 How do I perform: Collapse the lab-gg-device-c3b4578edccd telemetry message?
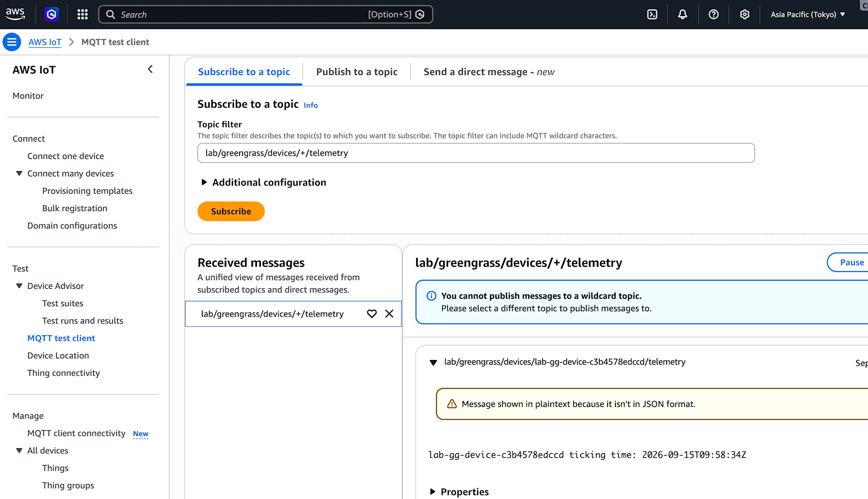pos(433,362)
